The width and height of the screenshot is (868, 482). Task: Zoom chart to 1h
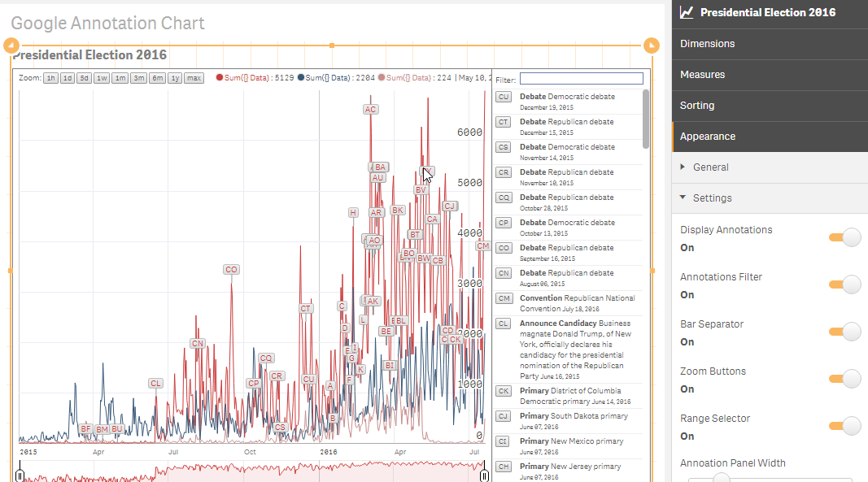pos(51,78)
